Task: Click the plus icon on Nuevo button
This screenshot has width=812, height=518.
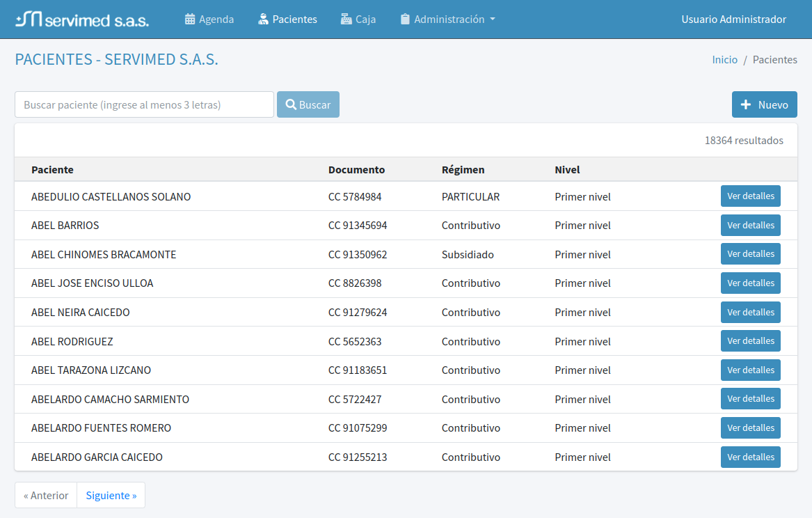Action: [x=746, y=104]
